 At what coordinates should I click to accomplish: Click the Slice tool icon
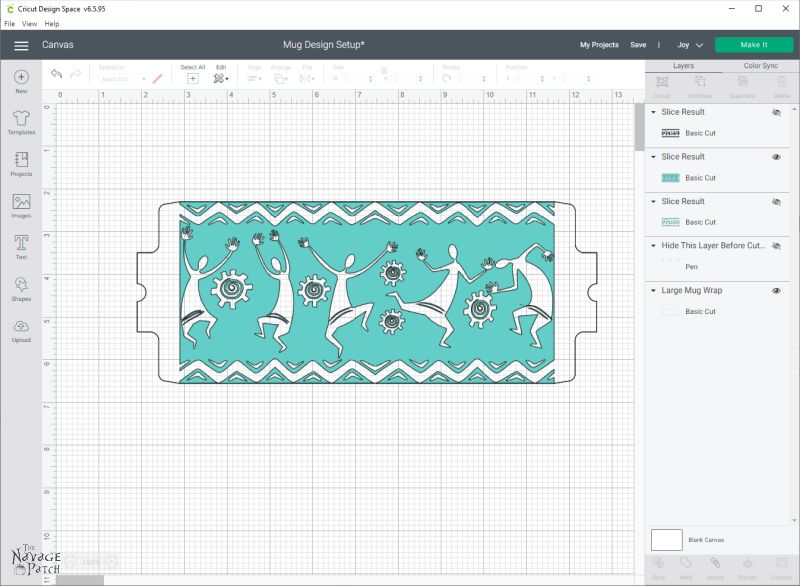click(x=659, y=563)
